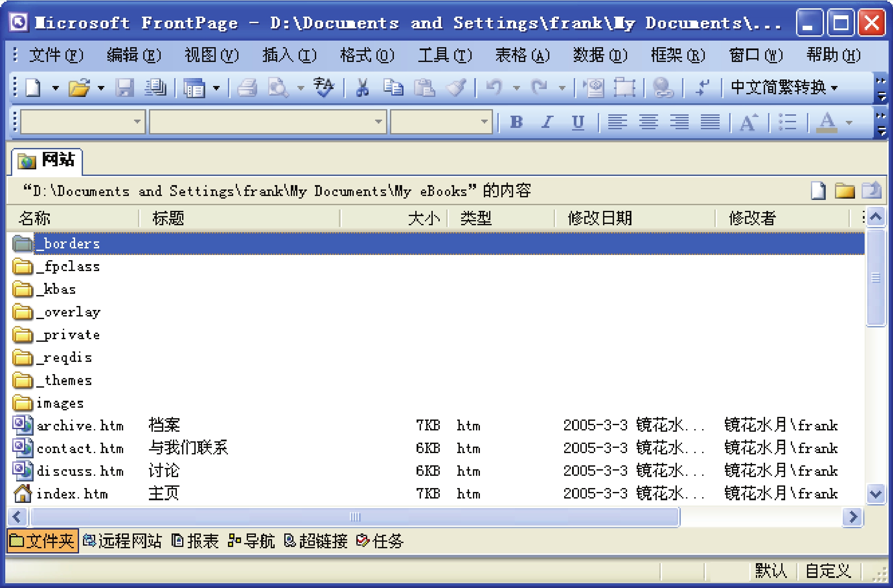This screenshot has height=588, width=893.
Task: Click the vertical scrollbar down arrow
Action: [x=876, y=494]
